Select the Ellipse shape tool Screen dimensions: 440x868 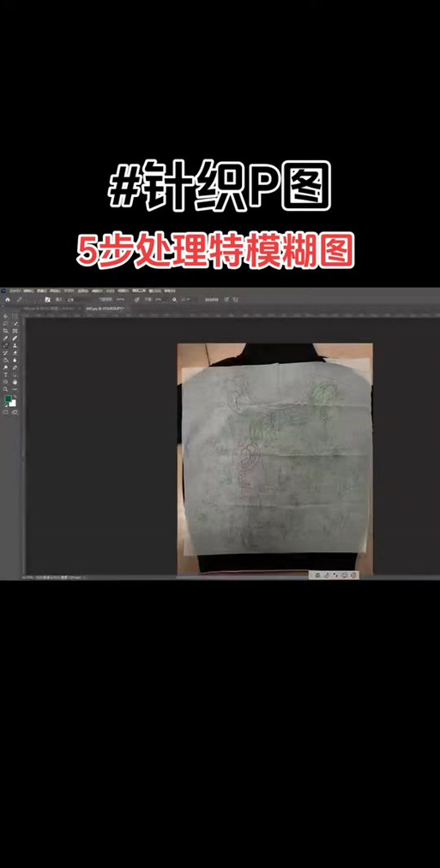click(x=5, y=382)
